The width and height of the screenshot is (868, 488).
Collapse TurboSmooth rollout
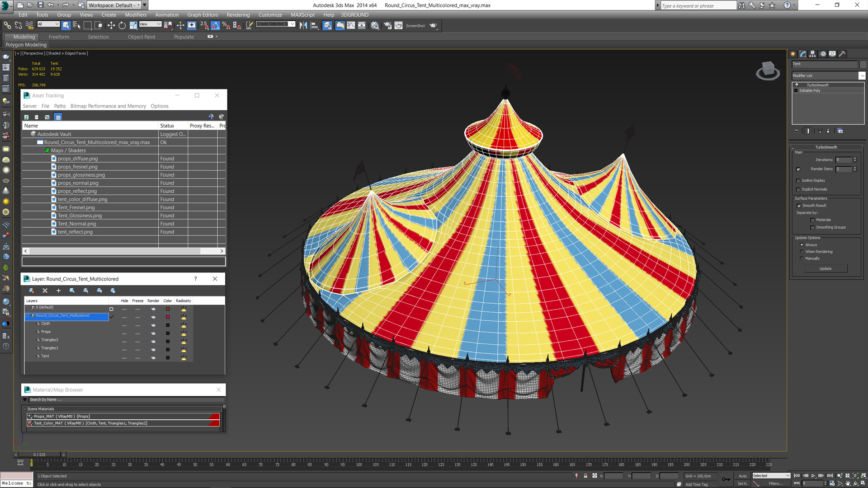pos(793,147)
